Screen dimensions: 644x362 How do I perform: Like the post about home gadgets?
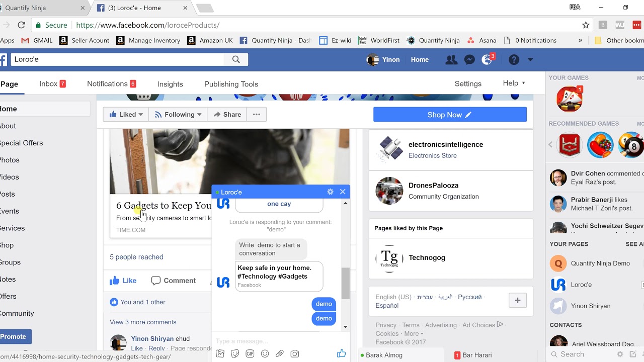pyautogui.click(x=123, y=281)
